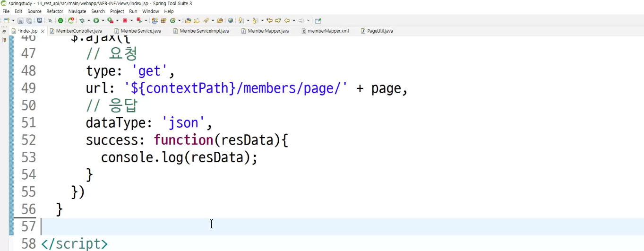Open the Run menu
The width and height of the screenshot is (644, 251).
tap(133, 11)
